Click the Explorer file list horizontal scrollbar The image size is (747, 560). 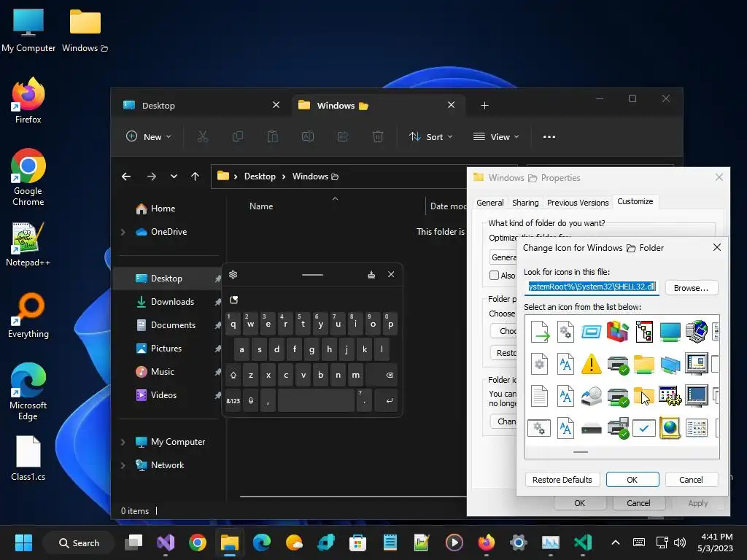pyautogui.click(x=353, y=497)
